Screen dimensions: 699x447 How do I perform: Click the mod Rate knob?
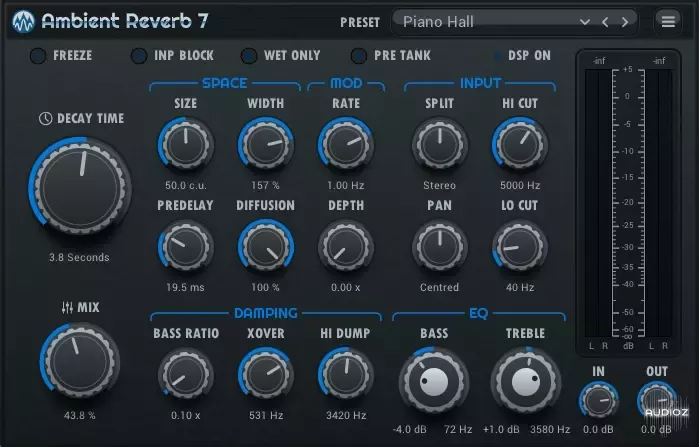pos(346,145)
